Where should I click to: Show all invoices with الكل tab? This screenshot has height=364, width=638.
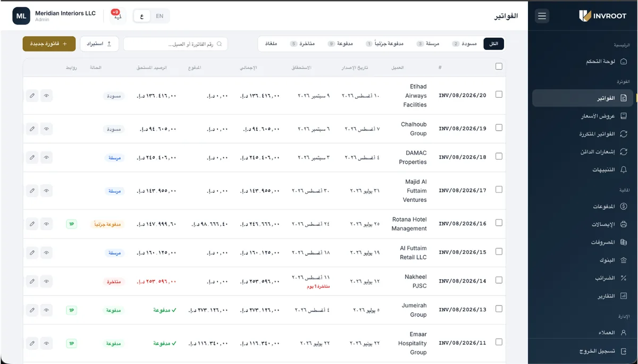coord(494,44)
